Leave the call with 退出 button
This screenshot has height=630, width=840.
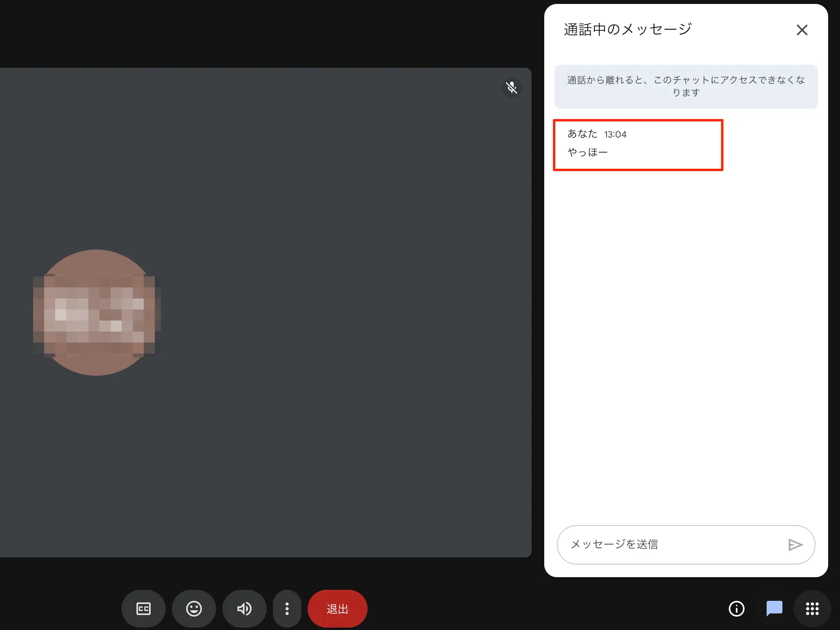pos(338,609)
